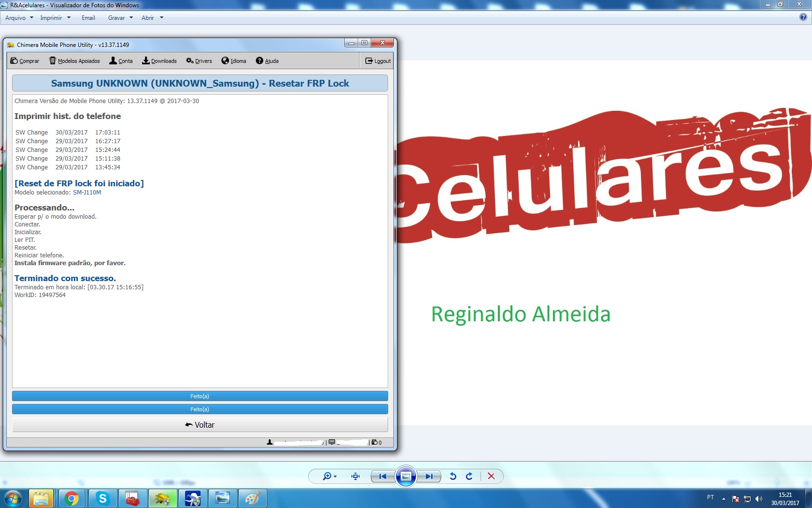Click the second Feito(a) progress bar
Screen dimensions: 812x508
pos(200,409)
